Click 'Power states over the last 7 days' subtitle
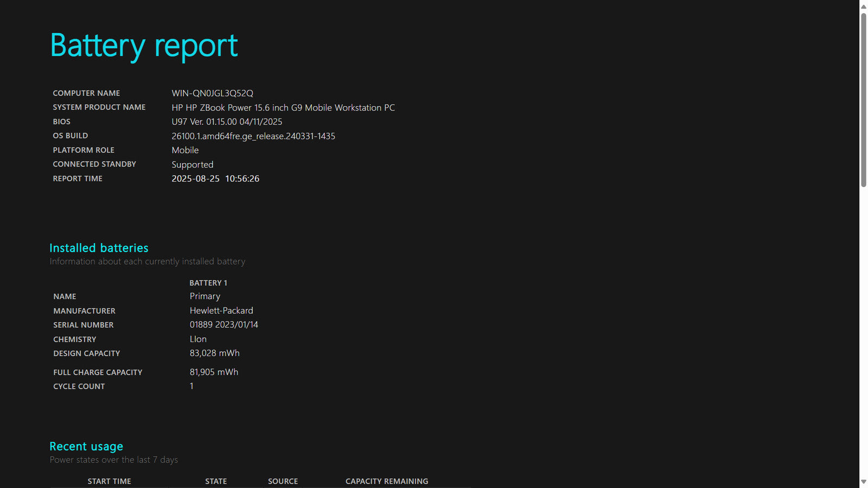The image size is (868, 488). tap(114, 460)
